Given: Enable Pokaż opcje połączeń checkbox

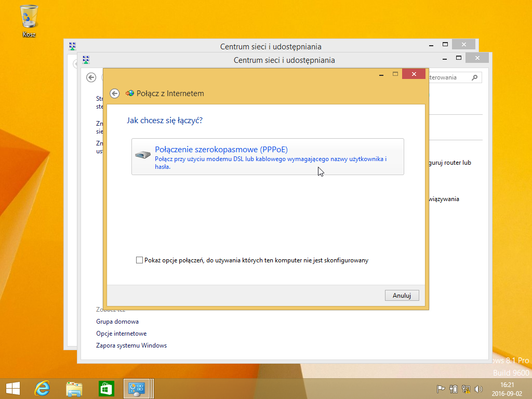Looking at the screenshot, I should point(139,260).
